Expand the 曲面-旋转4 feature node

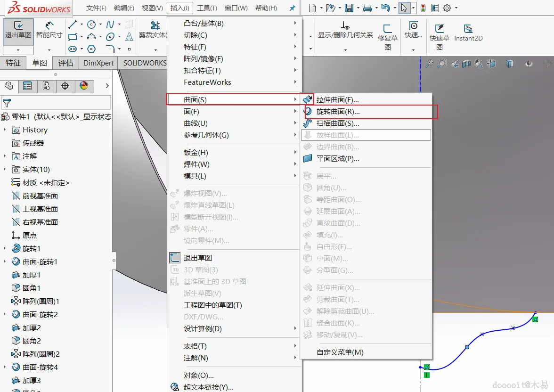[x=5, y=367]
